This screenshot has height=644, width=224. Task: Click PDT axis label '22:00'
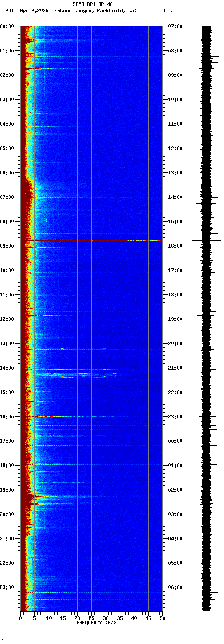[x=7, y=563]
